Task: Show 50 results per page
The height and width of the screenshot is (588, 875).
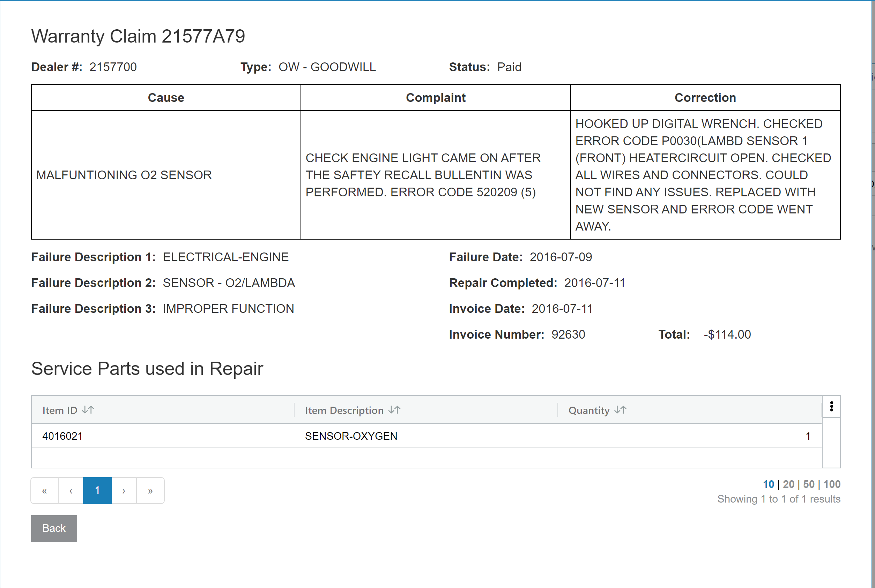Action: click(x=809, y=484)
